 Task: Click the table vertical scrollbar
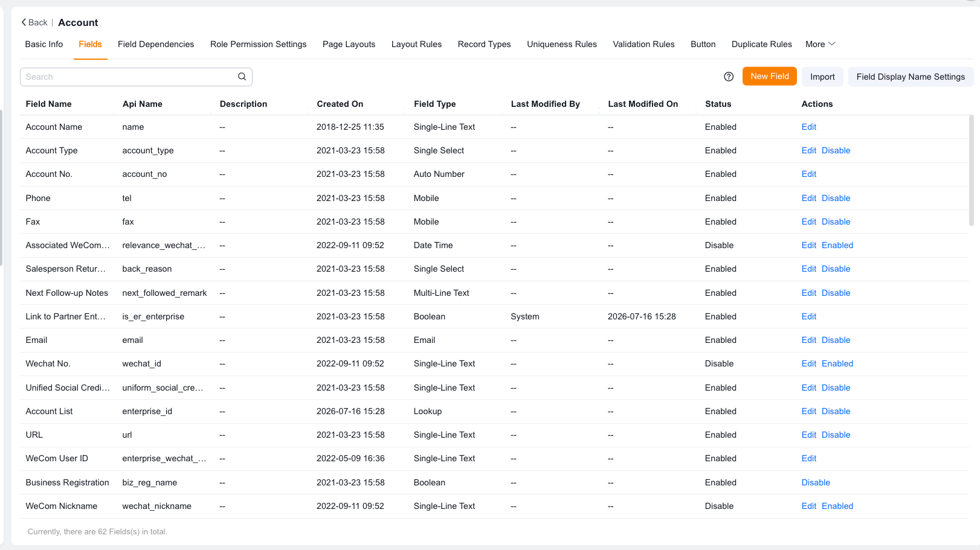point(971,170)
